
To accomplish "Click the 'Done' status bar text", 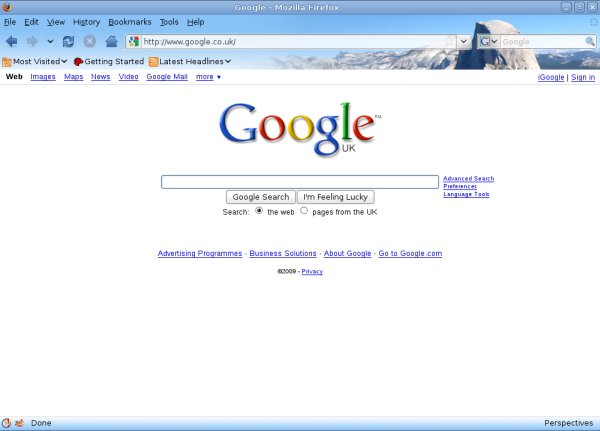I will (41, 423).
